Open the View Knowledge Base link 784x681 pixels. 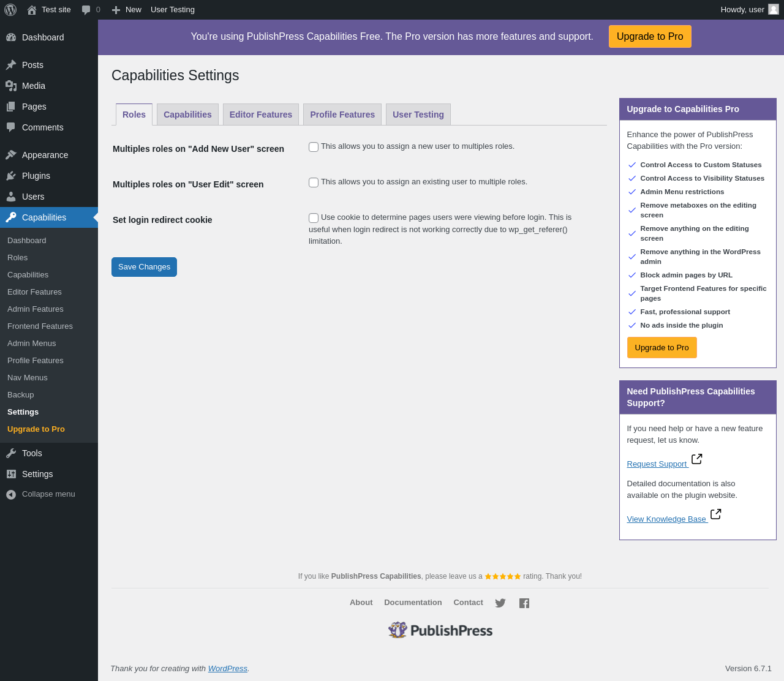[x=666, y=519]
